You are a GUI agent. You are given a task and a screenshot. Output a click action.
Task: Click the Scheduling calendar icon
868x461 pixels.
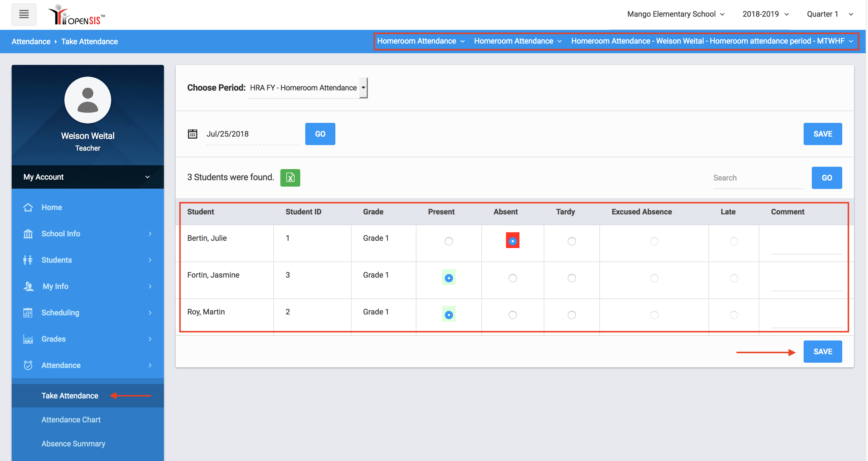pyautogui.click(x=28, y=312)
